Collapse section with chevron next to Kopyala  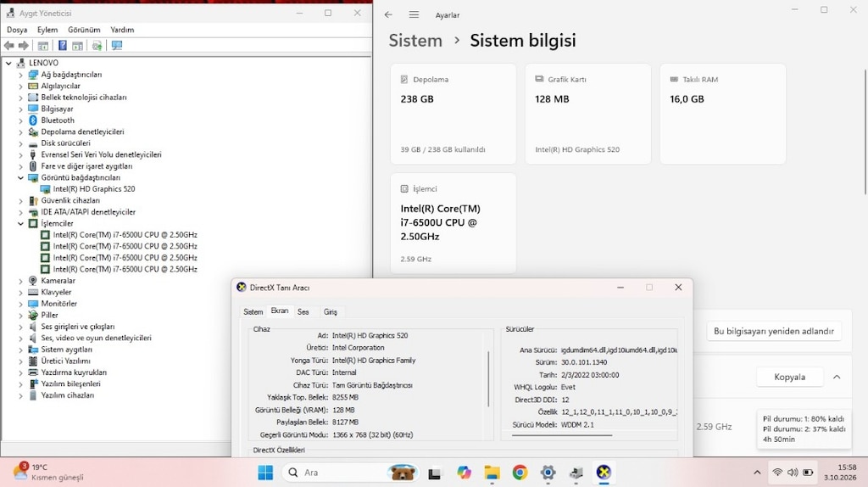coord(837,378)
